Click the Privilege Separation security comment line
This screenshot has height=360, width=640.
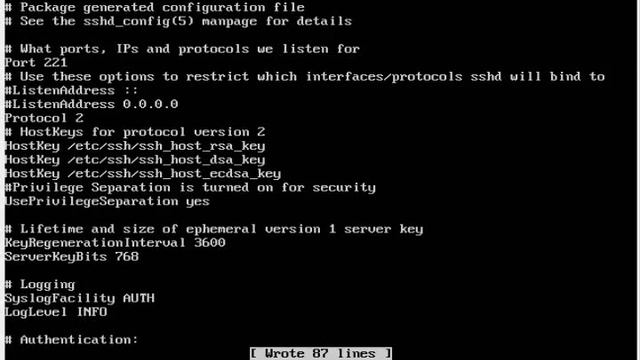point(190,187)
